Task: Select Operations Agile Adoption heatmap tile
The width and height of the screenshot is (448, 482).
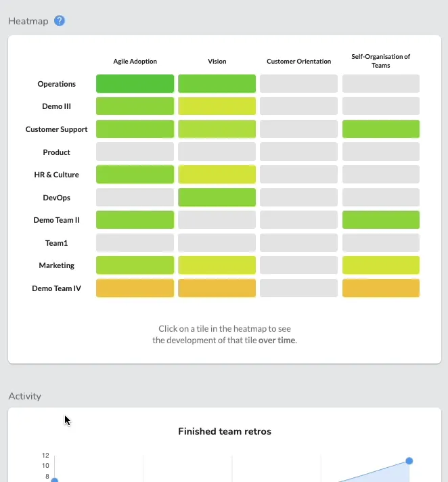Action: (x=135, y=84)
